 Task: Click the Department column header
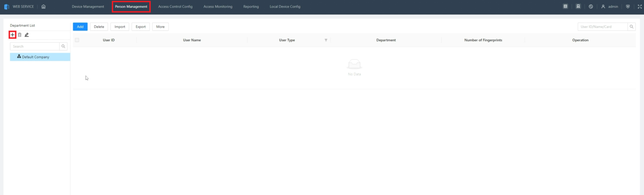tap(386, 40)
